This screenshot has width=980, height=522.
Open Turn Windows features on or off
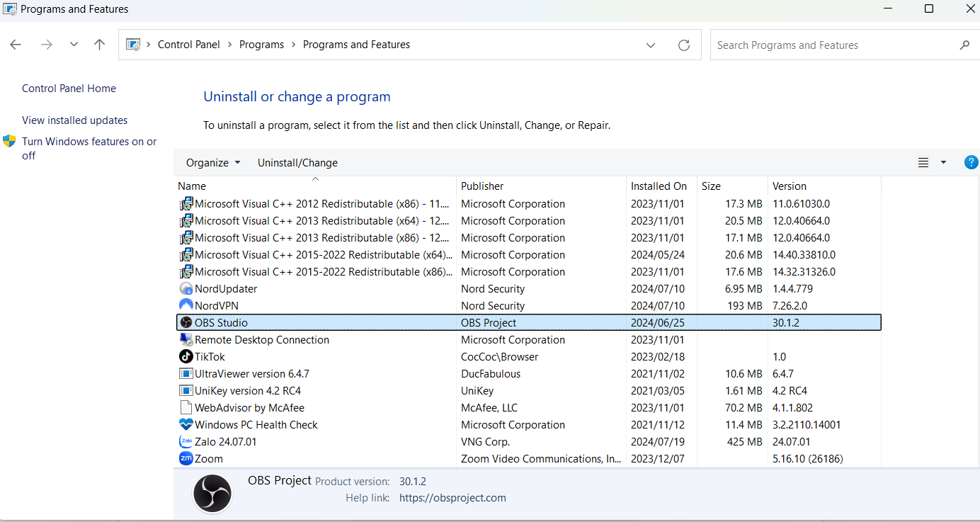point(89,148)
